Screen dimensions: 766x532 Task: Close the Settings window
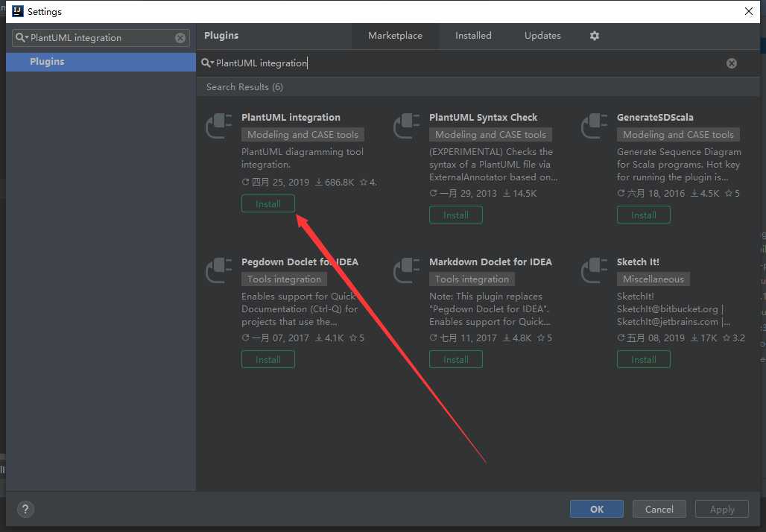(x=748, y=11)
